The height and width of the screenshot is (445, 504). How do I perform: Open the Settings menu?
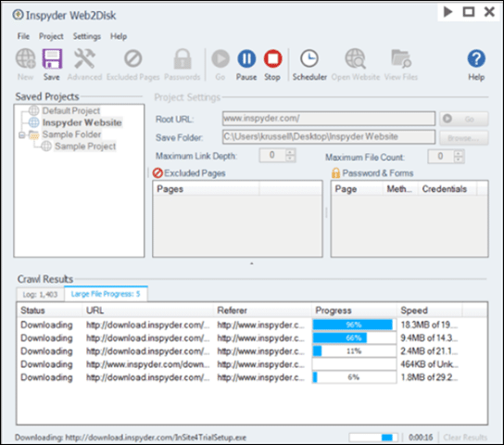click(x=87, y=36)
